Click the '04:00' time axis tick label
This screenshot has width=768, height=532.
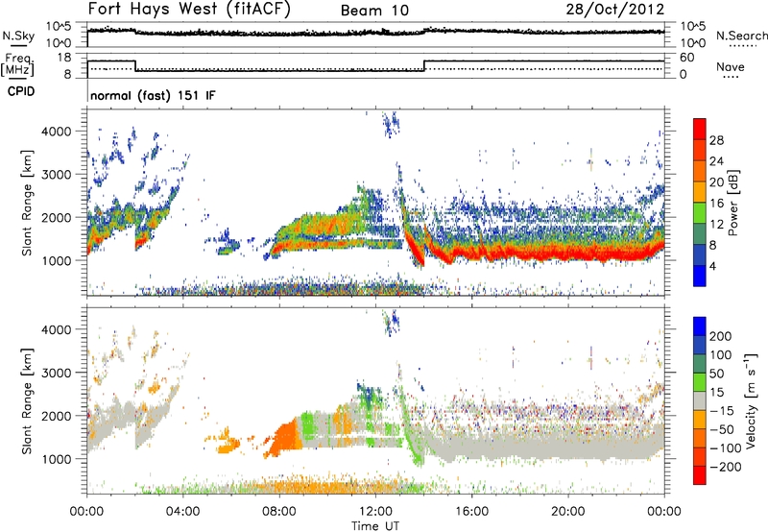point(182,512)
